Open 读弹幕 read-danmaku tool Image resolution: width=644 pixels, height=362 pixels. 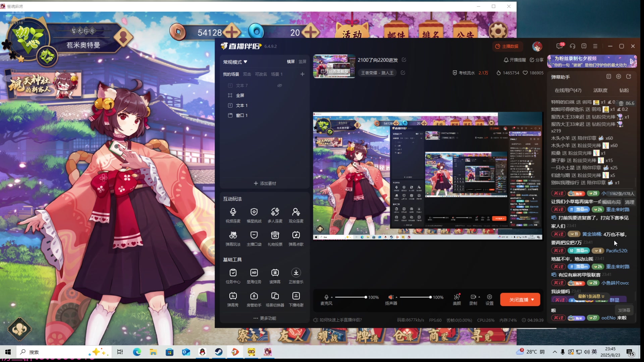[x=275, y=276]
